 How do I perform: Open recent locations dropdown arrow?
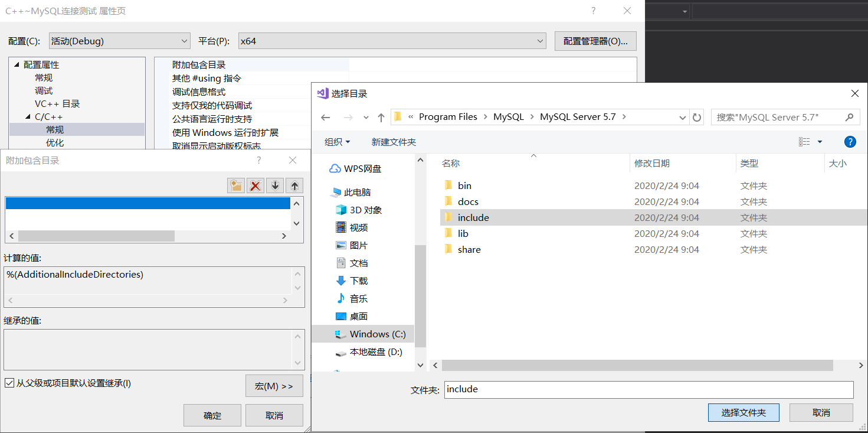click(366, 118)
